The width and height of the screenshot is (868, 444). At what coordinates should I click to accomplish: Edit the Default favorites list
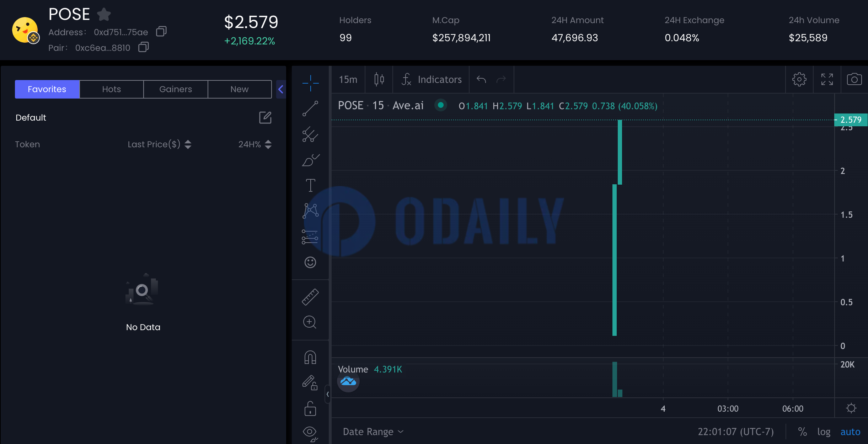click(x=265, y=117)
